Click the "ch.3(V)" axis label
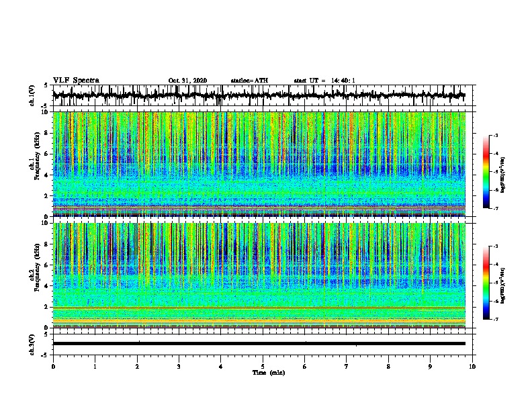This screenshot has height=411, width=532. coord(32,345)
